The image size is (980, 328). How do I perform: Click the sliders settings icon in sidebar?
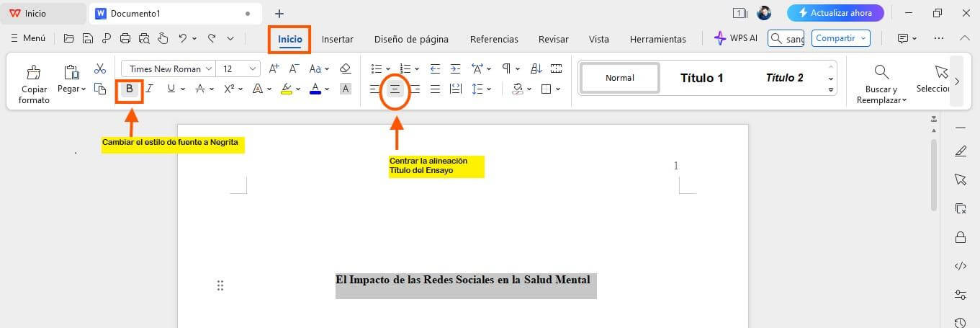(960, 294)
